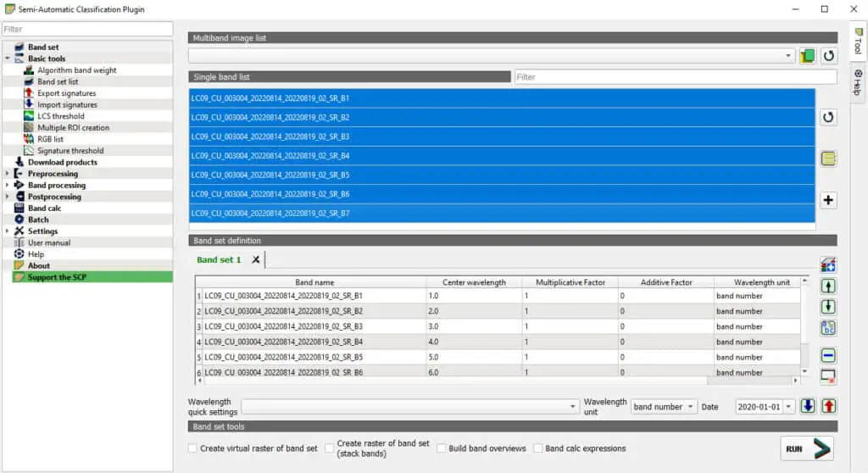The height and width of the screenshot is (473, 868).
Task: Open Band set list in Basic tools
Action: (x=58, y=81)
